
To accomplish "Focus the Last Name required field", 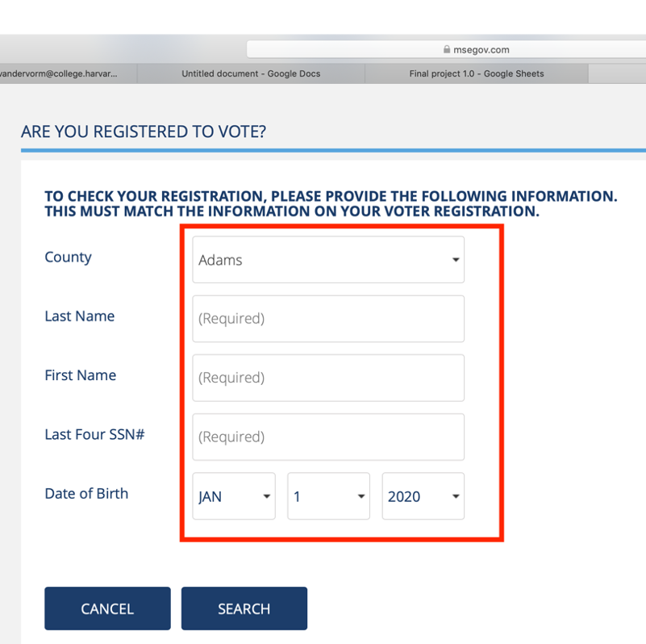I will coord(328,319).
